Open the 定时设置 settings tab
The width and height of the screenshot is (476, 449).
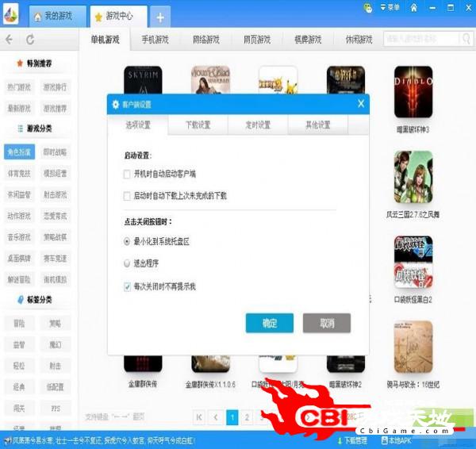258,125
